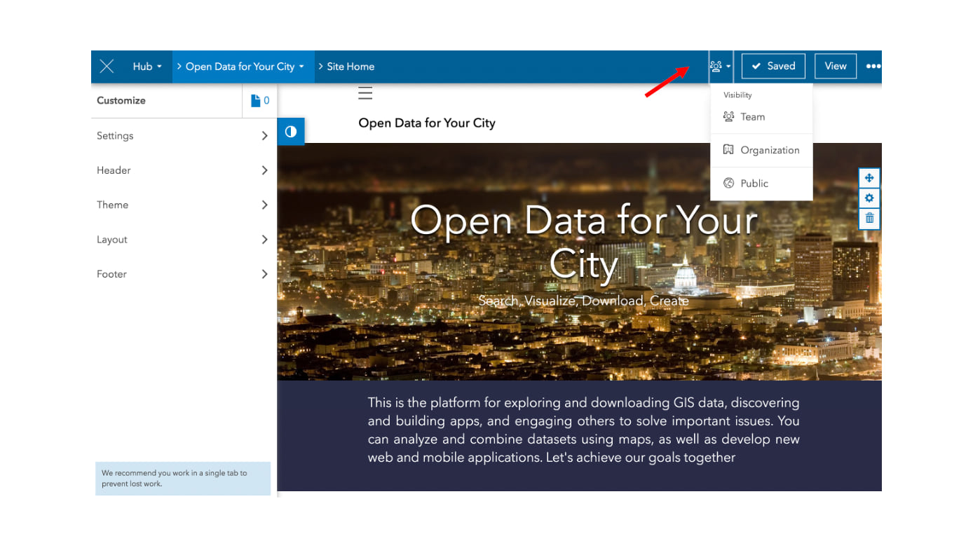
Task: Expand the Theme section
Action: [184, 205]
